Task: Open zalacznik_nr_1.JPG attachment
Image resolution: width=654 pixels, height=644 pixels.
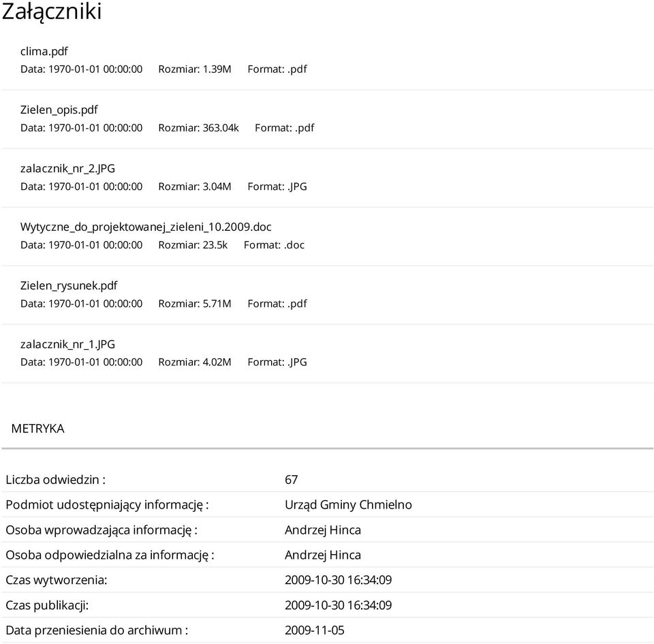Action: click(67, 344)
